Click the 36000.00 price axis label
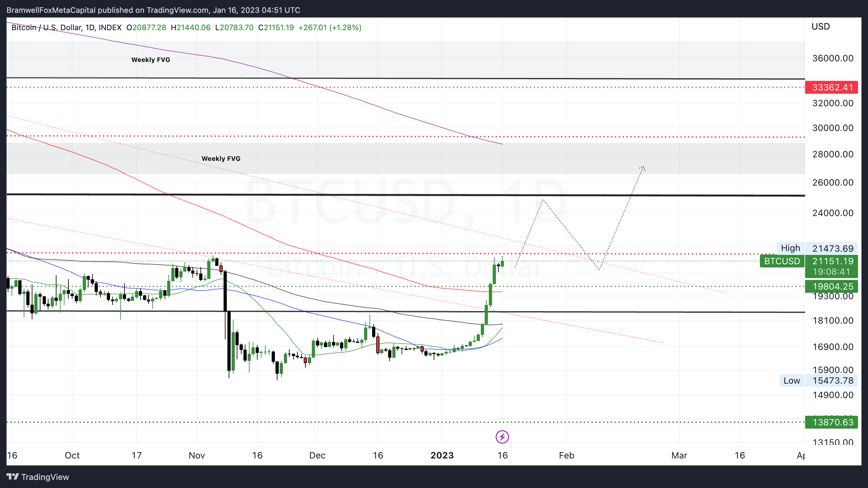Screen dimensions: 868x488 tap(833, 58)
